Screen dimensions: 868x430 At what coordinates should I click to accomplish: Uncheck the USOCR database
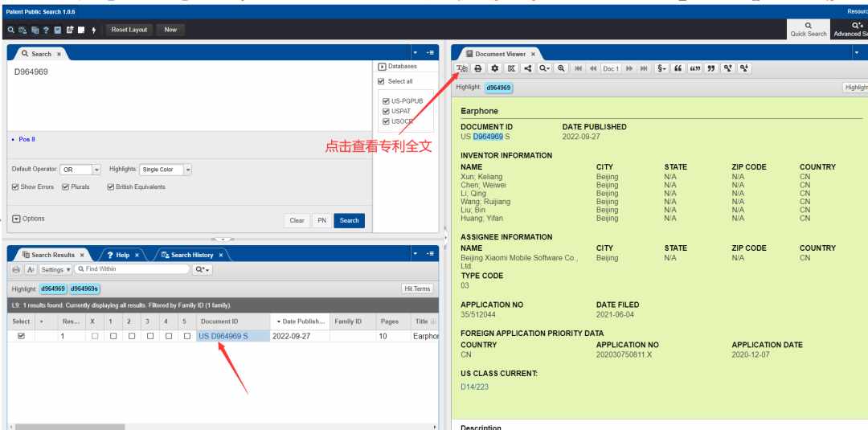[x=386, y=121]
